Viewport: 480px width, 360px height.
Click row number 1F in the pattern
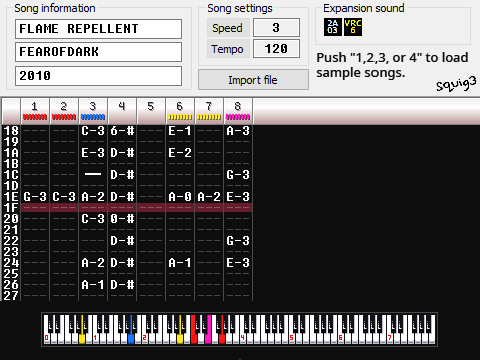coord(11,208)
